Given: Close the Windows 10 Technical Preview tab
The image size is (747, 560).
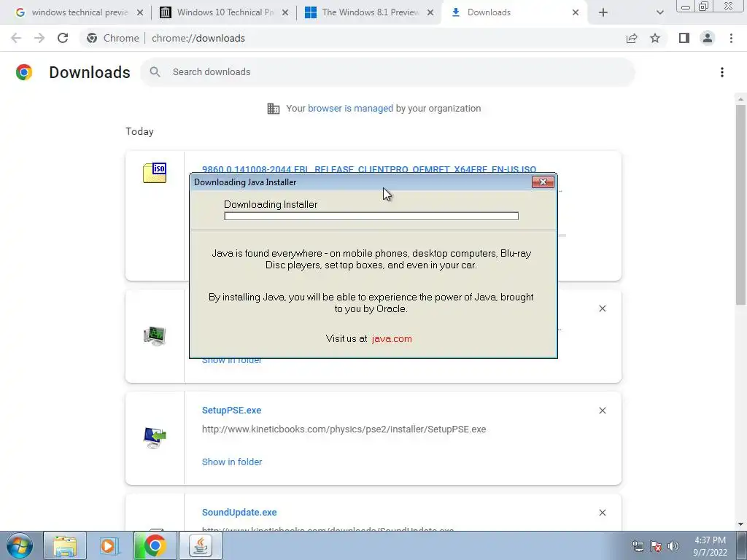Looking at the screenshot, I should pyautogui.click(x=285, y=12).
